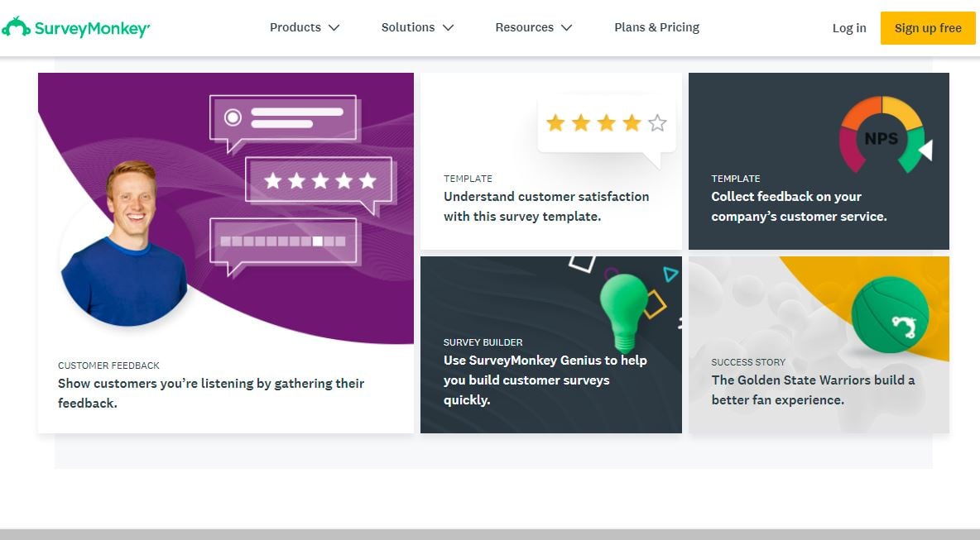The image size is (980, 540).
Task: Click the "SURVEY BUILDER" label
Action: point(483,342)
